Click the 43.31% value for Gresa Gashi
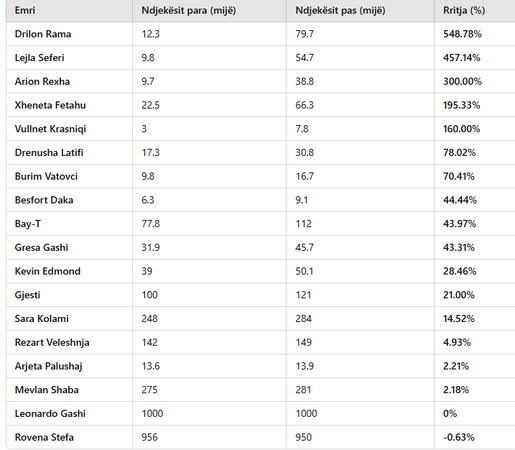This screenshot has height=450, width=515. point(459,248)
